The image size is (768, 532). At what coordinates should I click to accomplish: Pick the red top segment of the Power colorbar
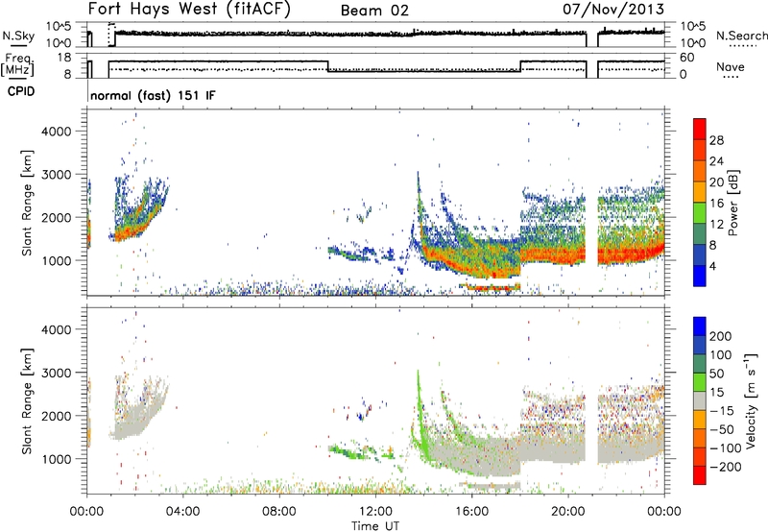[x=700, y=130]
